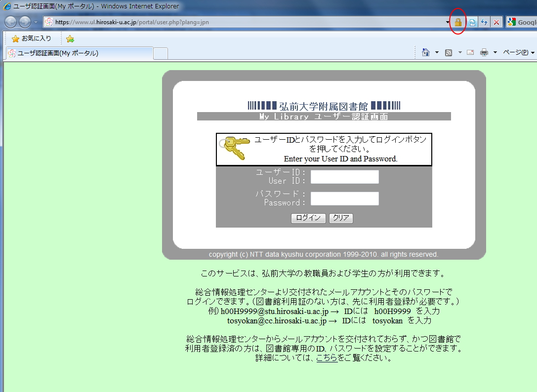Click the browser Forward arrow button
Image resolution: width=537 pixels, height=392 pixels.
[x=25, y=22]
